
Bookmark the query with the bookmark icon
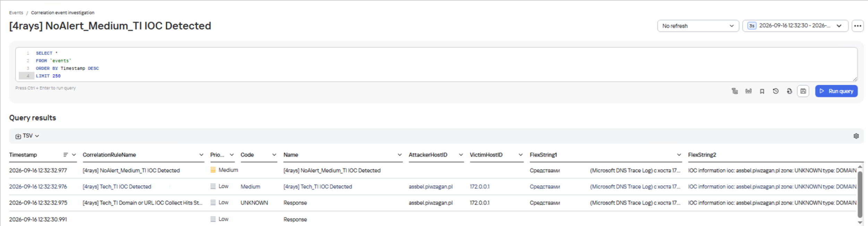[762, 91]
